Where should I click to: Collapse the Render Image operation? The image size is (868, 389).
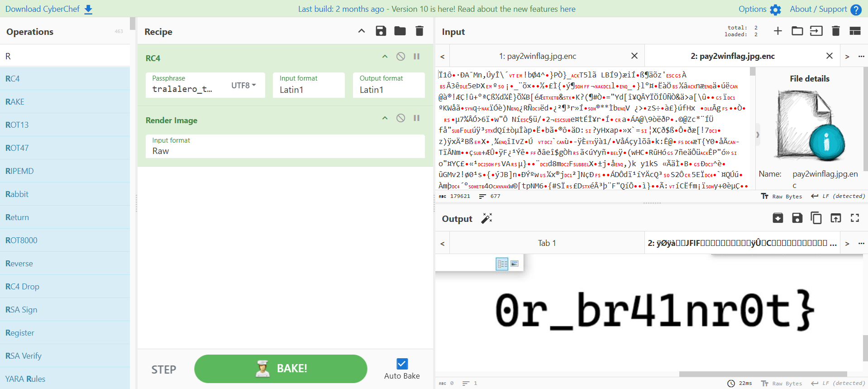point(385,118)
